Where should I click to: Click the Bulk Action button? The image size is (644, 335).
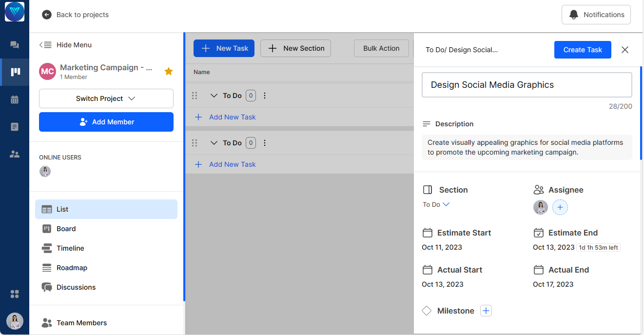click(x=381, y=48)
